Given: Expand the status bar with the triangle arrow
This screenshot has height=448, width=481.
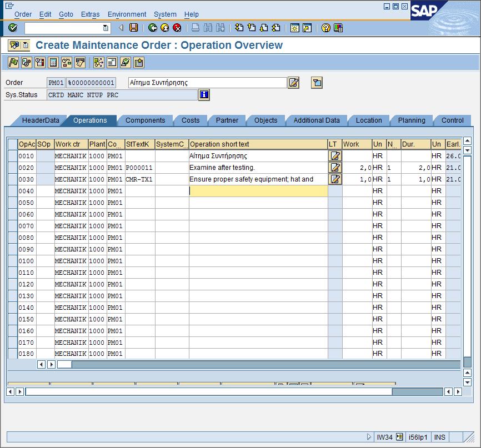Looking at the screenshot, I should 369,437.
